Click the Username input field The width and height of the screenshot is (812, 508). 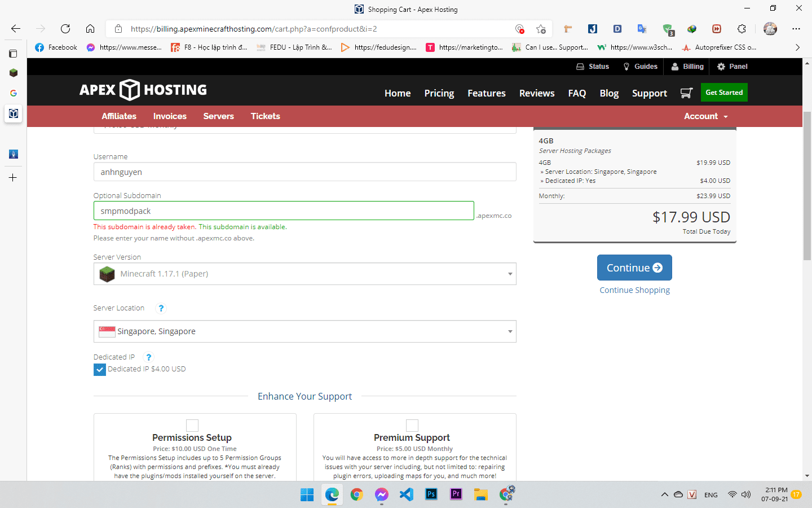pyautogui.click(x=305, y=172)
